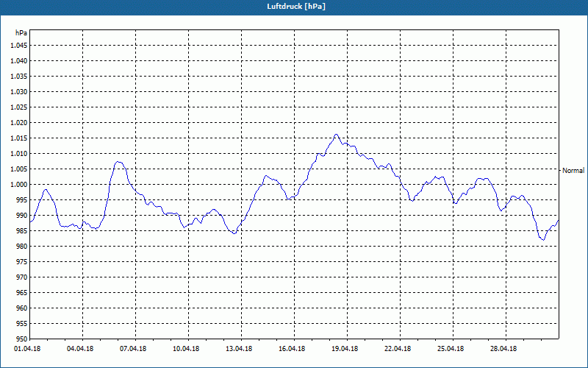Image resolution: width=588 pixels, height=368 pixels.
Task: Click the date label 22.04.18
Action: tap(398, 349)
